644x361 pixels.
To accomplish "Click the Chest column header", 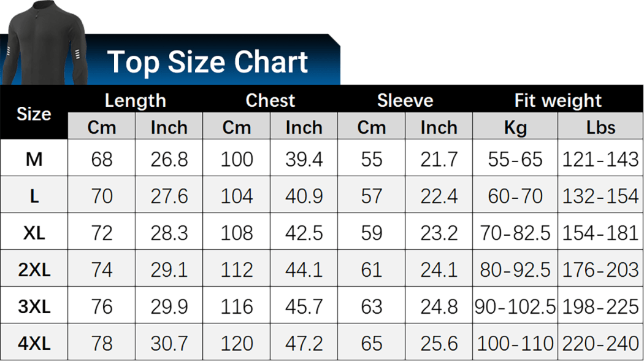I will tap(270, 100).
